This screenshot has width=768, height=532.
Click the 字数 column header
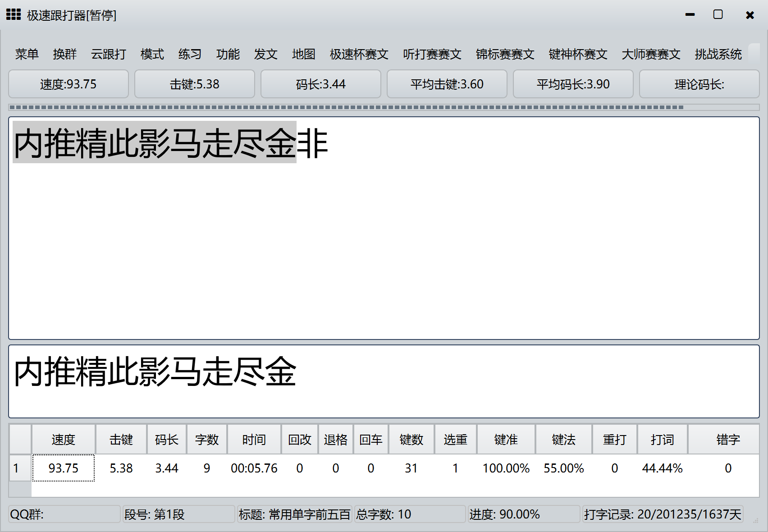207,439
